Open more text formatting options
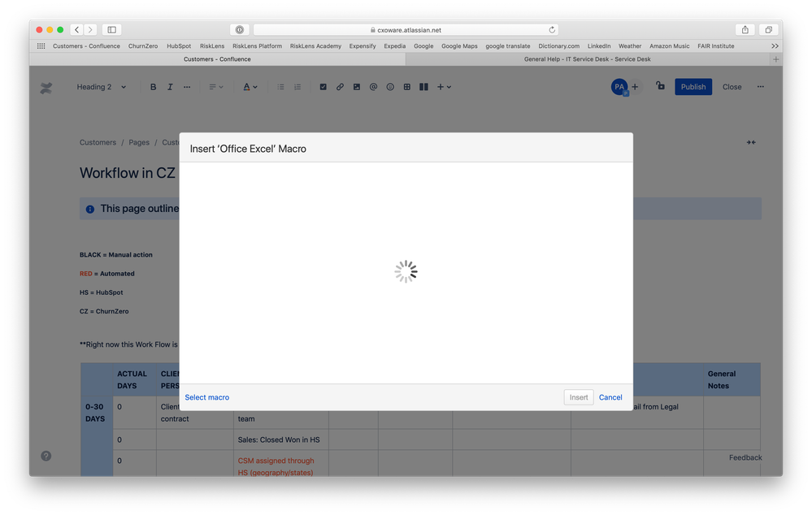The height and width of the screenshot is (515, 812). (186, 87)
